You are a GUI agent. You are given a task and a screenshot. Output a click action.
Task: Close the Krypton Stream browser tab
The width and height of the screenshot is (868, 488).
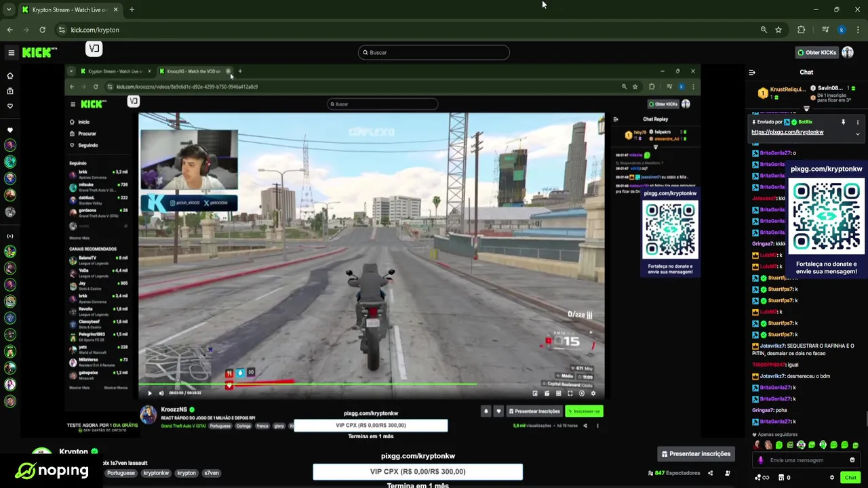point(115,9)
